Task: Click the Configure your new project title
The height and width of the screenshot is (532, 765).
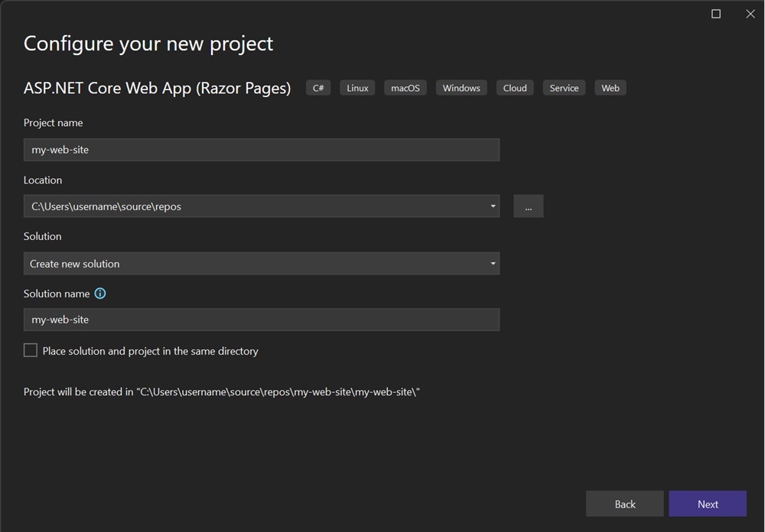Action: (x=148, y=44)
